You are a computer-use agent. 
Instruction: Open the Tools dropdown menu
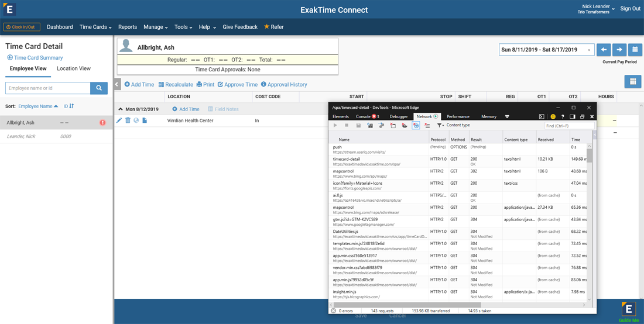(x=183, y=27)
